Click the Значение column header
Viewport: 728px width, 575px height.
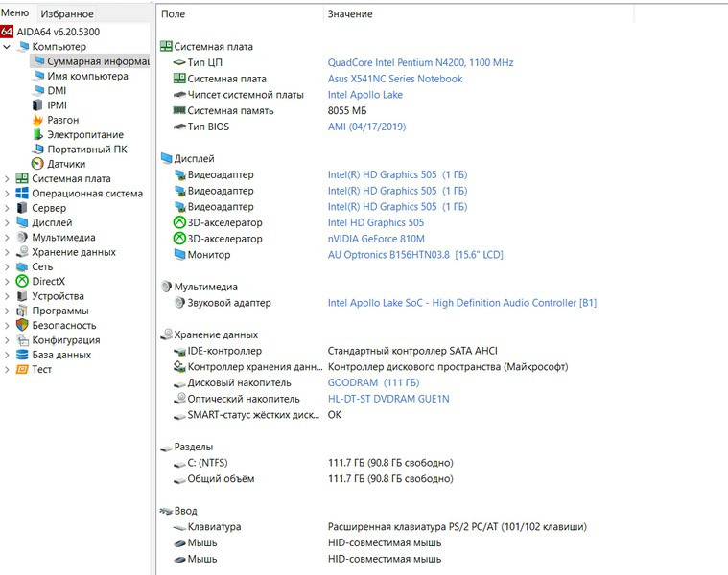(350, 14)
